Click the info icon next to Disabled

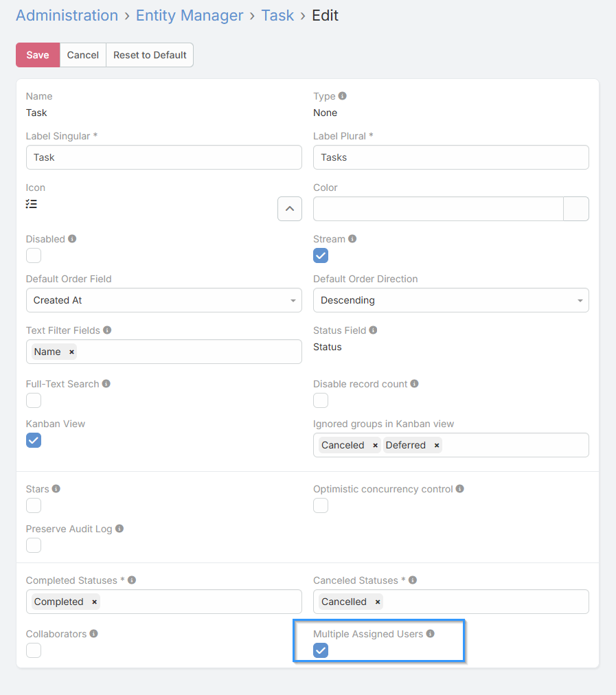72,239
